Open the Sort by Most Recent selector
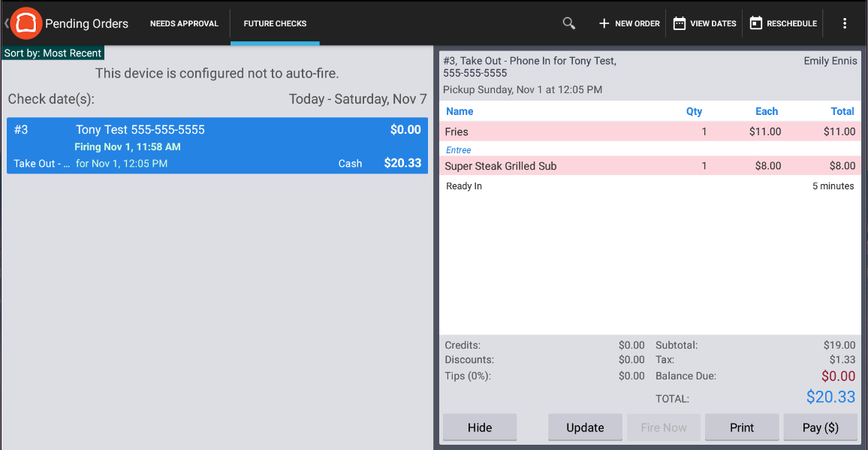 click(x=53, y=53)
